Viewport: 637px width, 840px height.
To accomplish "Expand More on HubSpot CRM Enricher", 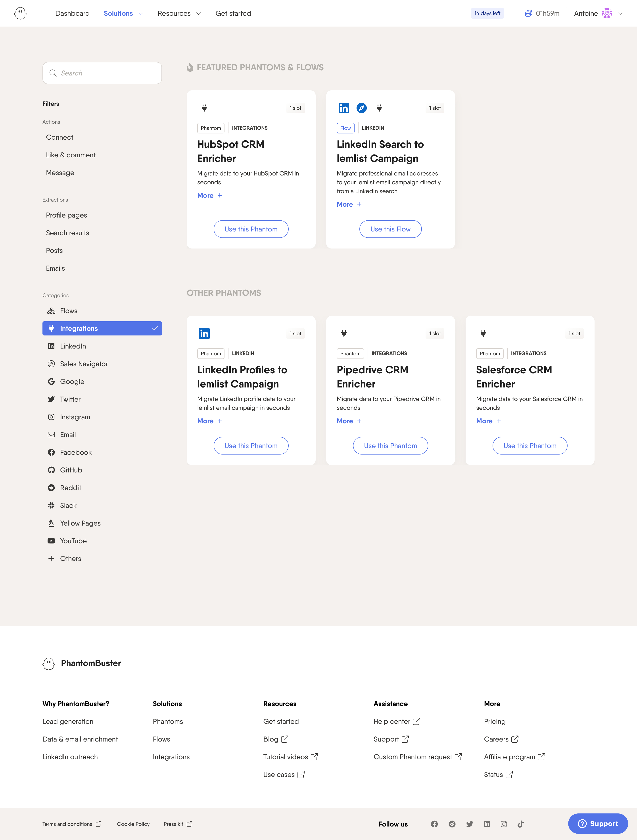I will tap(209, 195).
